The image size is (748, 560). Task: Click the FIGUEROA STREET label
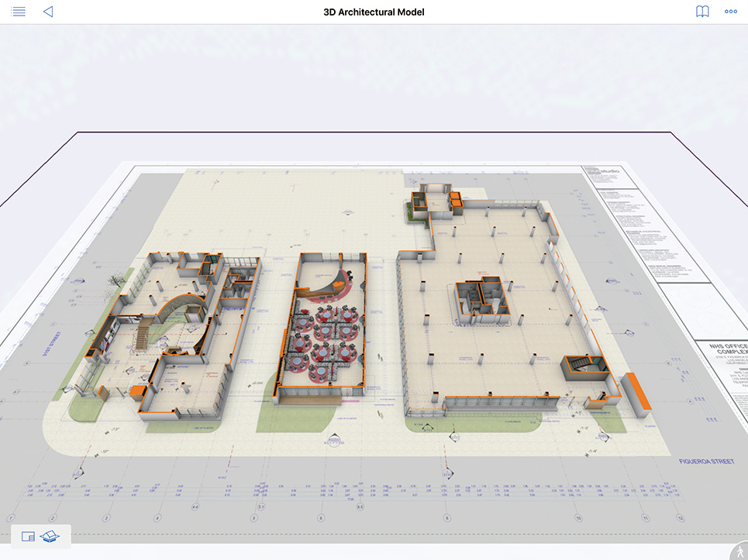pyautogui.click(x=706, y=462)
